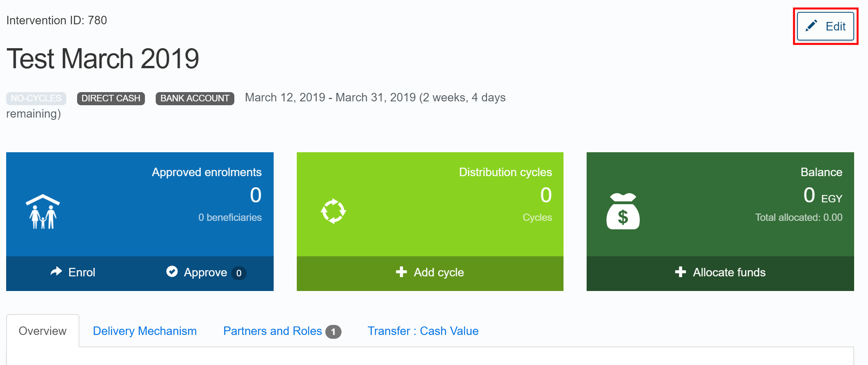Image resolution: width=868 pixels, height=365 pixels.
Task: Click the Partners and Roles count badge
Action: tap(333, 331)
